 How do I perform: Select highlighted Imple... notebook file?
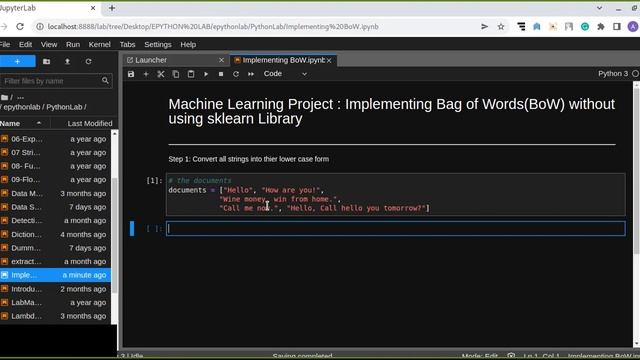coord(56,275)
